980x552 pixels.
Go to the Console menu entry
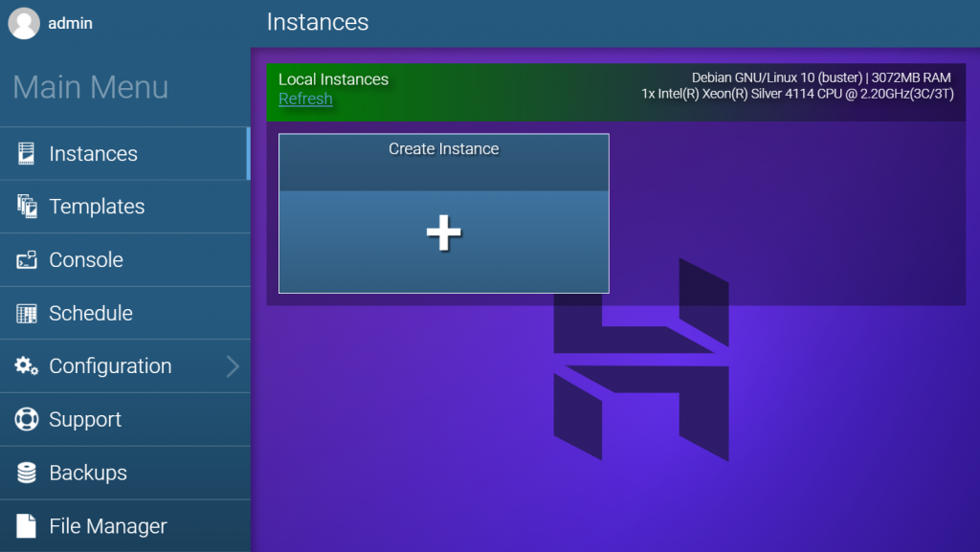[x=125, y=260]
